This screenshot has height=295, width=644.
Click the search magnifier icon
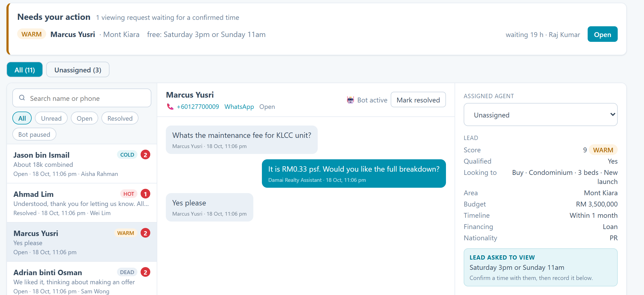(22, 98)
